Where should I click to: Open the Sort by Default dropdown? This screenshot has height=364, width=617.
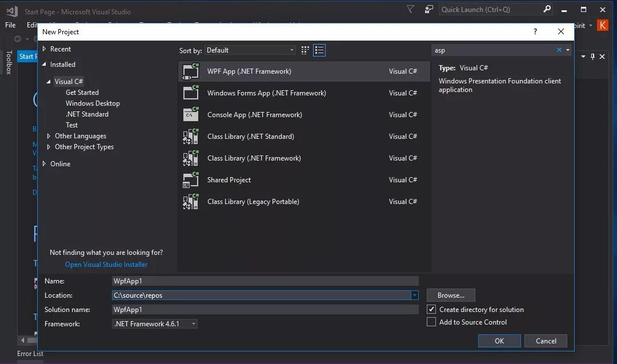tap(250, 50)
